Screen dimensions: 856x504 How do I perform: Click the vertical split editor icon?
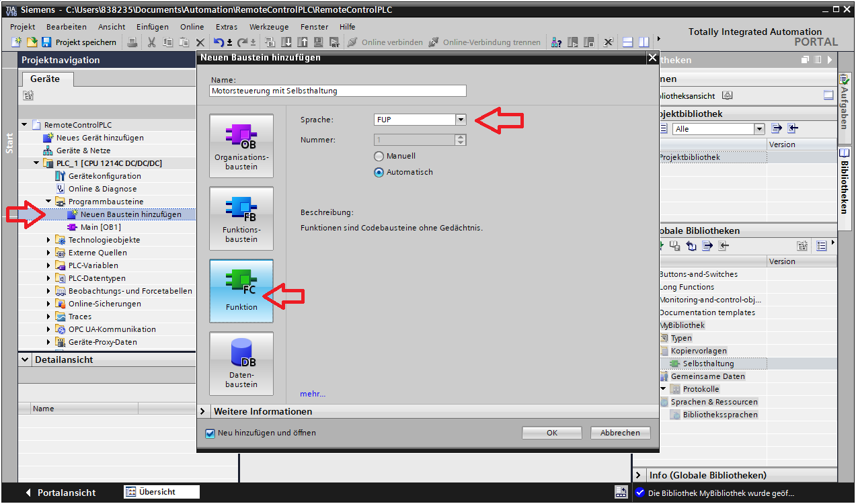(x=644, y=42)
